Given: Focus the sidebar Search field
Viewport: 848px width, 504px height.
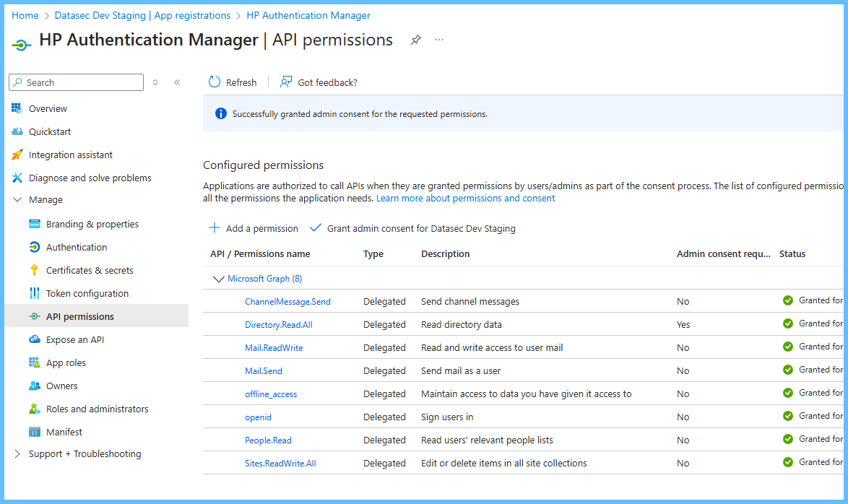Looking at the screenshot, I should click(x=77, y=82).
